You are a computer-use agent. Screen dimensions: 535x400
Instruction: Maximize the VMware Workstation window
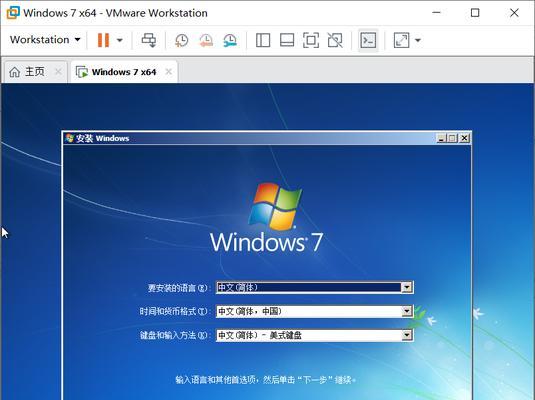pos(475,13)
